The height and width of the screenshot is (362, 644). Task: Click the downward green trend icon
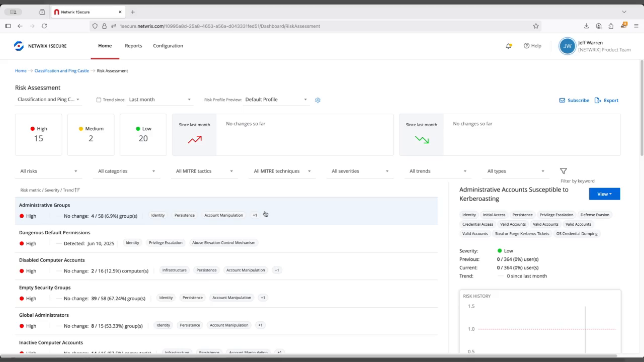coord(422,140)
